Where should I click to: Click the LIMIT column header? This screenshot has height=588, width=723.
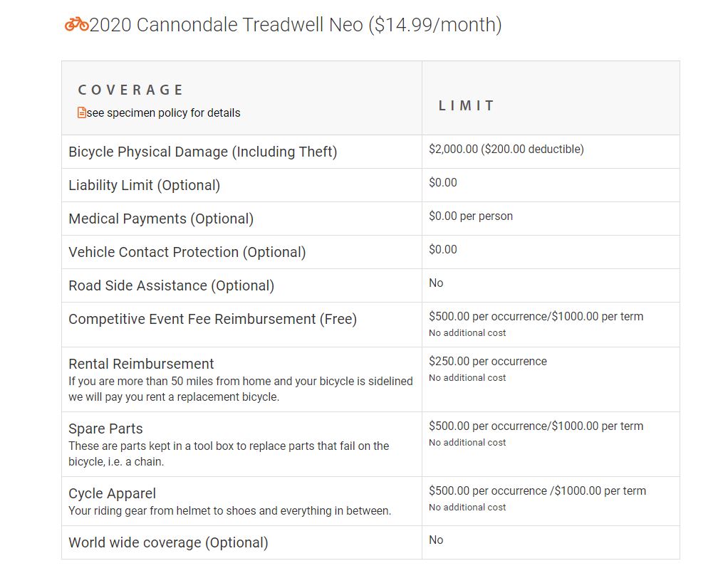click(467, 106)
